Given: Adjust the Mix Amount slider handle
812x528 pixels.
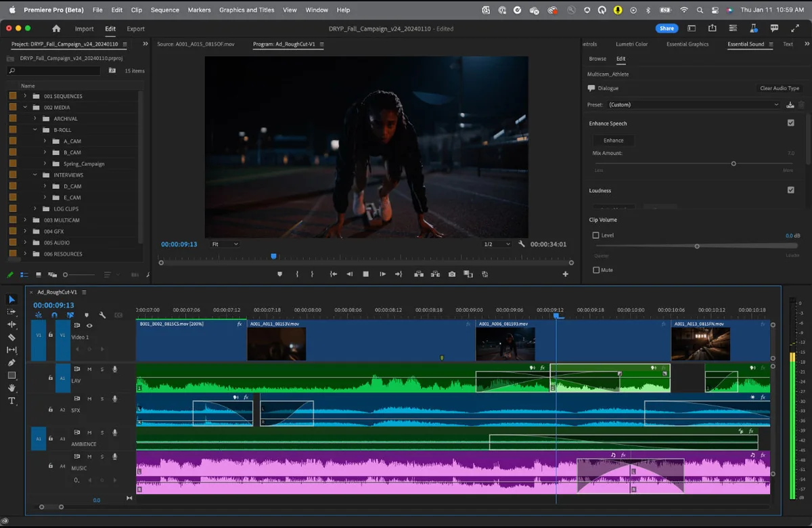Looking at the screenshot, I should point(734,164).
